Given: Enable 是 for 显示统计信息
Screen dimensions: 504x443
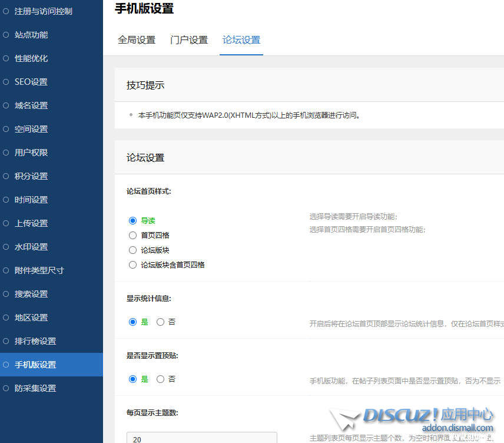Looking at the screenshot, I should click(x=132, y=322).
